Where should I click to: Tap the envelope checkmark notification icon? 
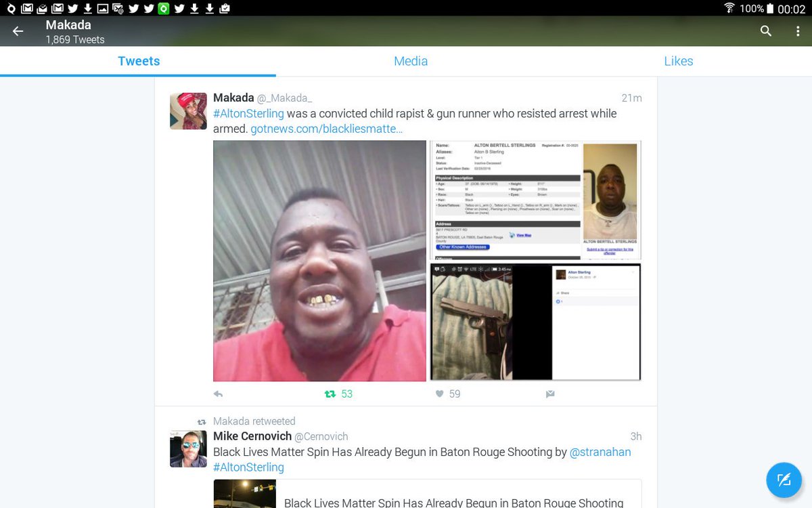coord(42,8)
